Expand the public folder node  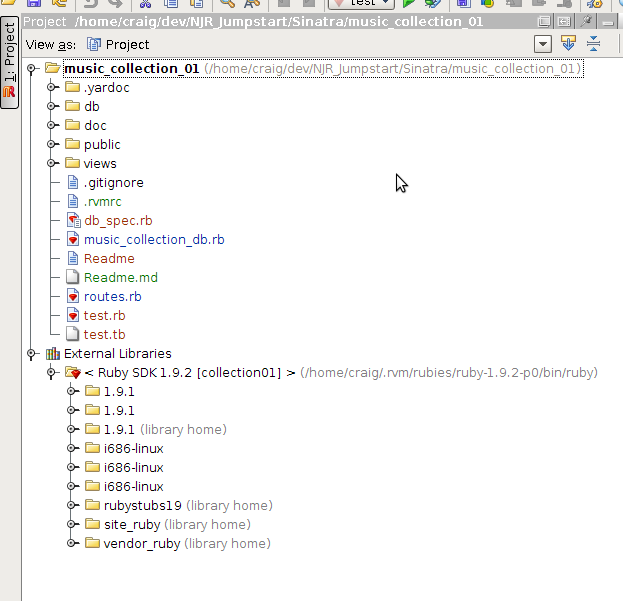51,144
